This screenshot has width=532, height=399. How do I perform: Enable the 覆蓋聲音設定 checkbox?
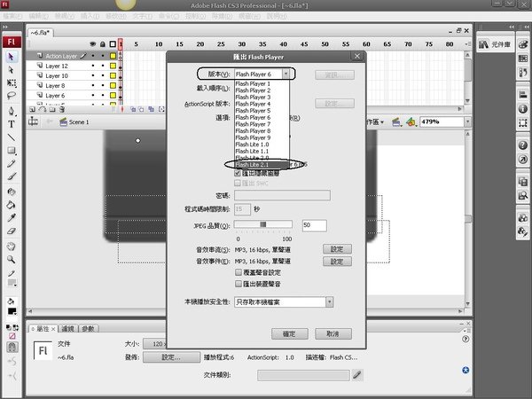point(239,272)
